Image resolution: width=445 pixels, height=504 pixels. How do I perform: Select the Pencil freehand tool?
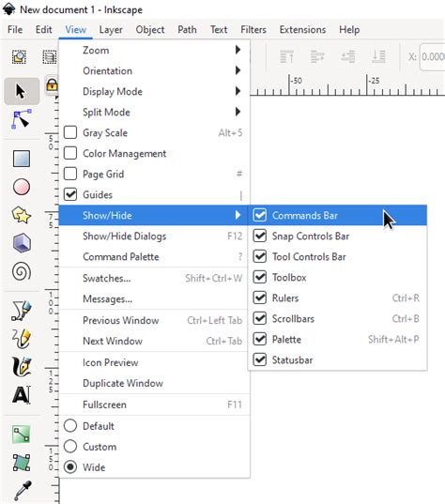pyautogui.click(x=22, y=339)
